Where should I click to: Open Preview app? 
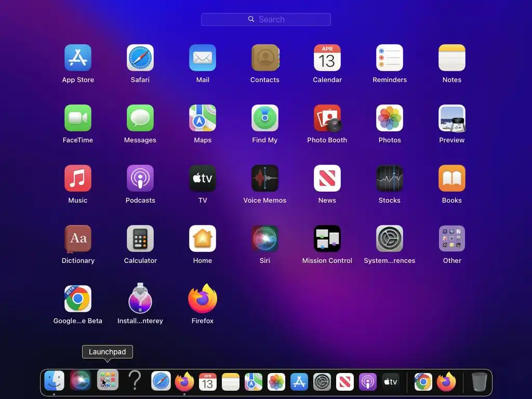coord(452,118)
